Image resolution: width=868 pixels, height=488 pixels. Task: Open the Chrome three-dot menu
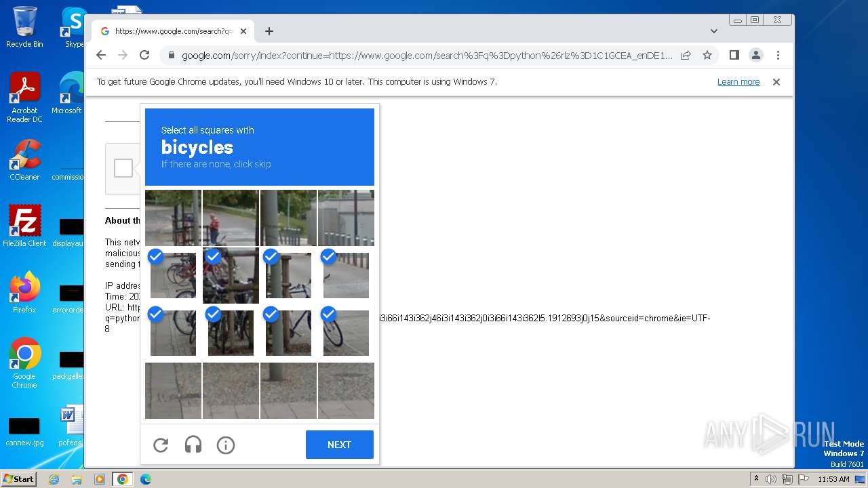click(778, 56)
